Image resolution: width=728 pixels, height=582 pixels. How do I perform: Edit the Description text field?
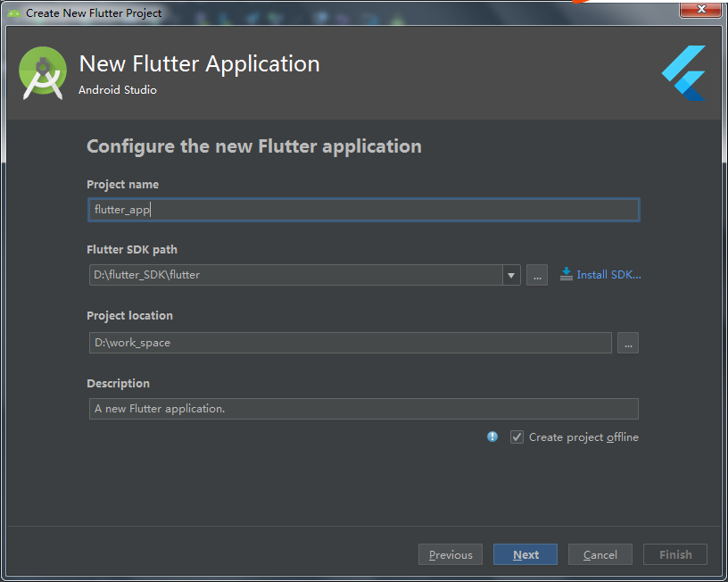pos(363,409)
